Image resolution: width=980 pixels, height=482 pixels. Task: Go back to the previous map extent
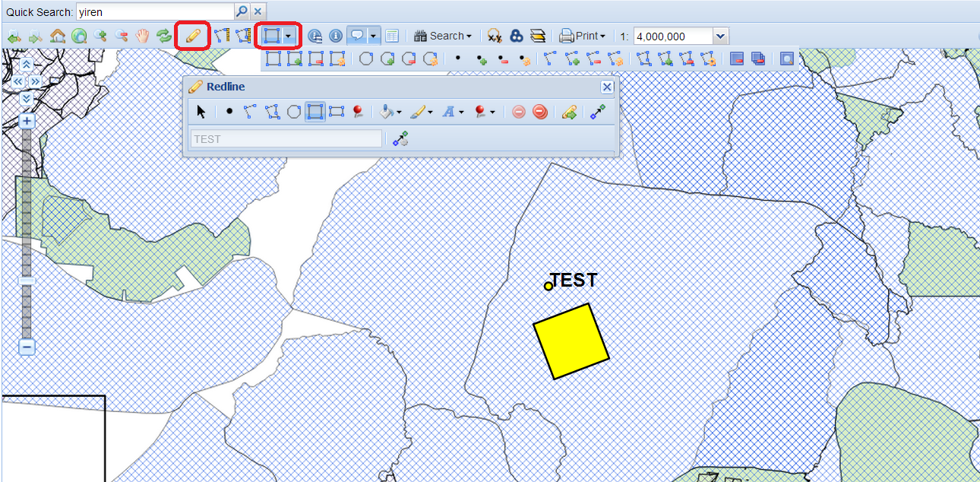pyautogui.click(x=14, y=36)
